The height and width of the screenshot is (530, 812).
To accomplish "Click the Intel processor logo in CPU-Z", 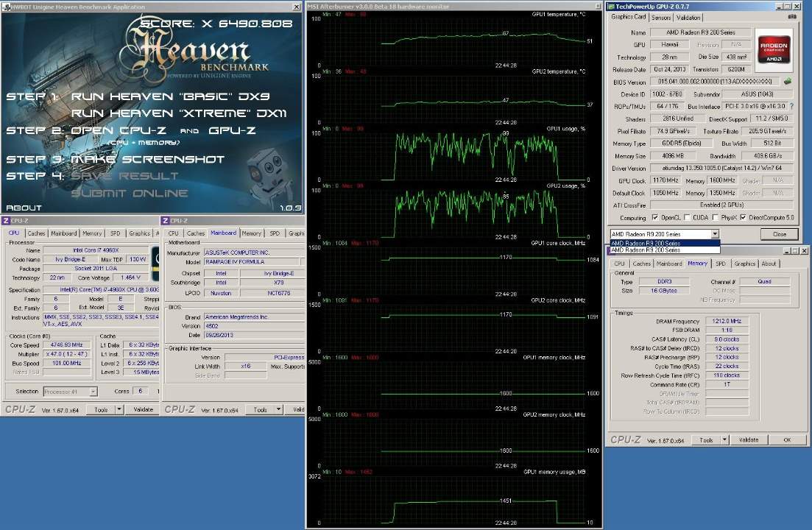I will [155, 264].
